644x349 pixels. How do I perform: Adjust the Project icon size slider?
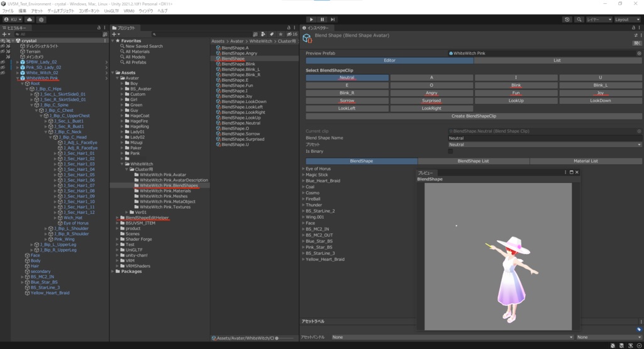click(x=284, y=338)
